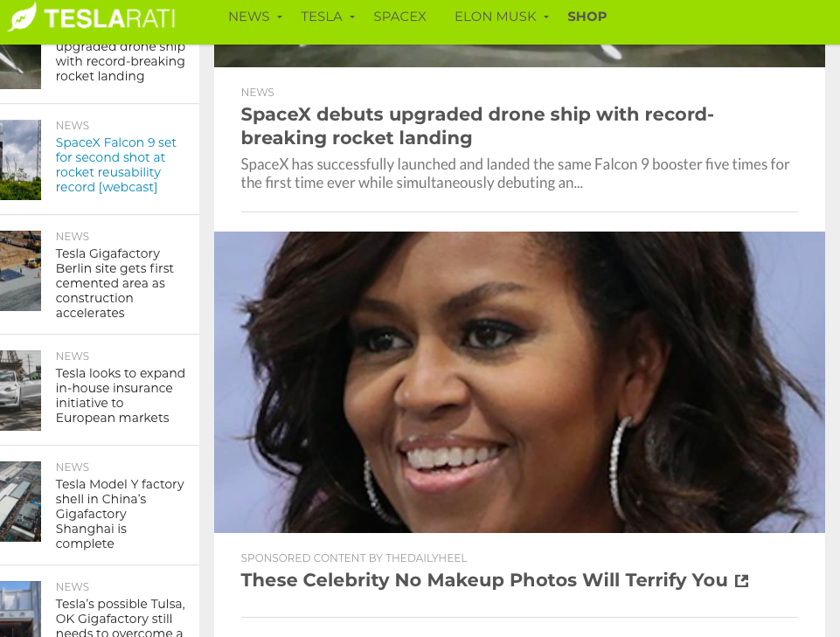The height and width of the screenshot is (637, 840).
Task: Open SpaceX Falcon 9 reusability record webcast link
Action: 115,164
